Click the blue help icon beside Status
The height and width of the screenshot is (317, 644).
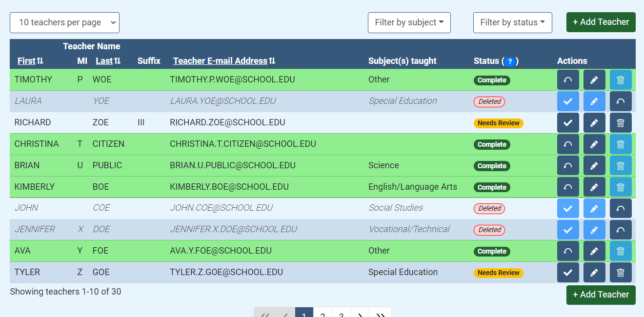pyautogui.click(x=510, y=61)
